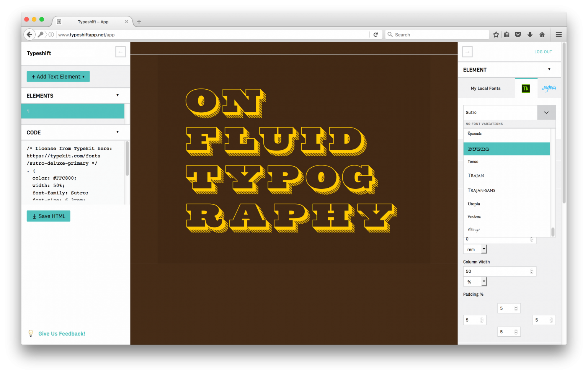The width and height of the screenshot is (588, 375).
Task: Open a new browser tab
Action: tap(139, 22)
